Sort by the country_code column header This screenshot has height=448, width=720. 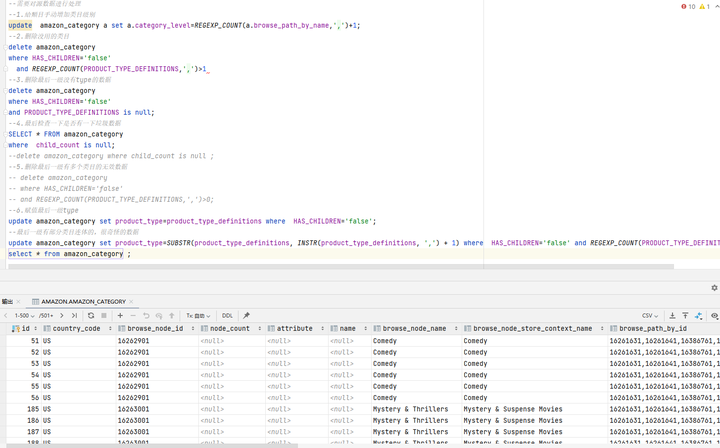point(76,328)
